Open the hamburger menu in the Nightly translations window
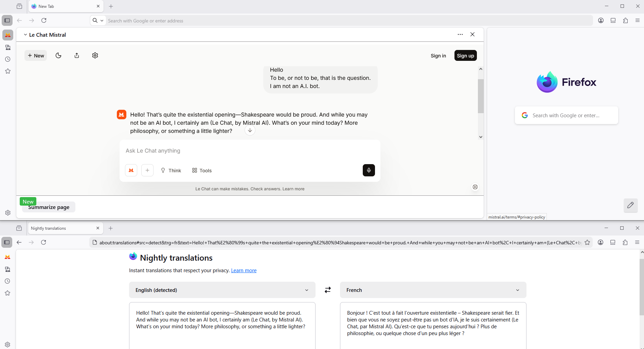Viewport: 644px width, 349px height. point(637,242)
